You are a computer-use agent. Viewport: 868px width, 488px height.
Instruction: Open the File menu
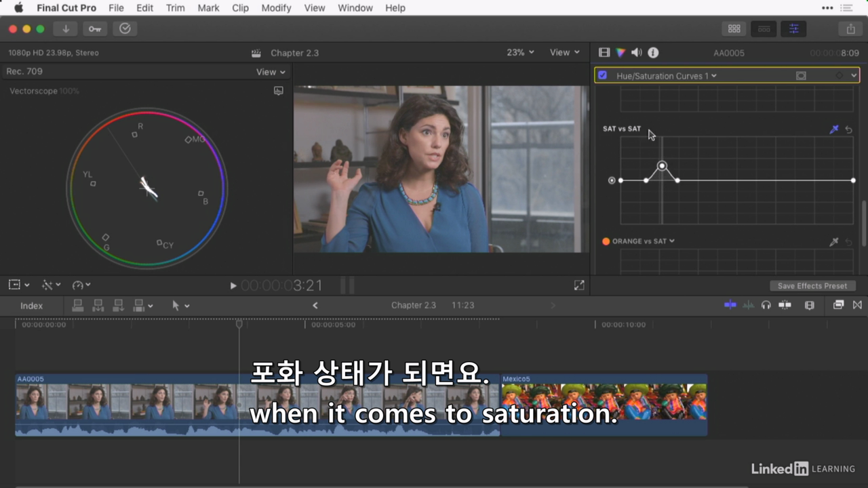pos(116,8)
